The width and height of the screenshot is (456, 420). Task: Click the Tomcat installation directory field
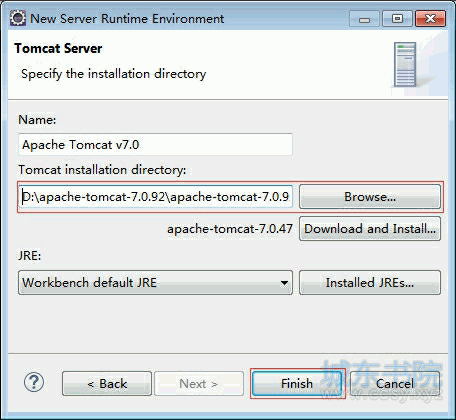coord(155,197)
